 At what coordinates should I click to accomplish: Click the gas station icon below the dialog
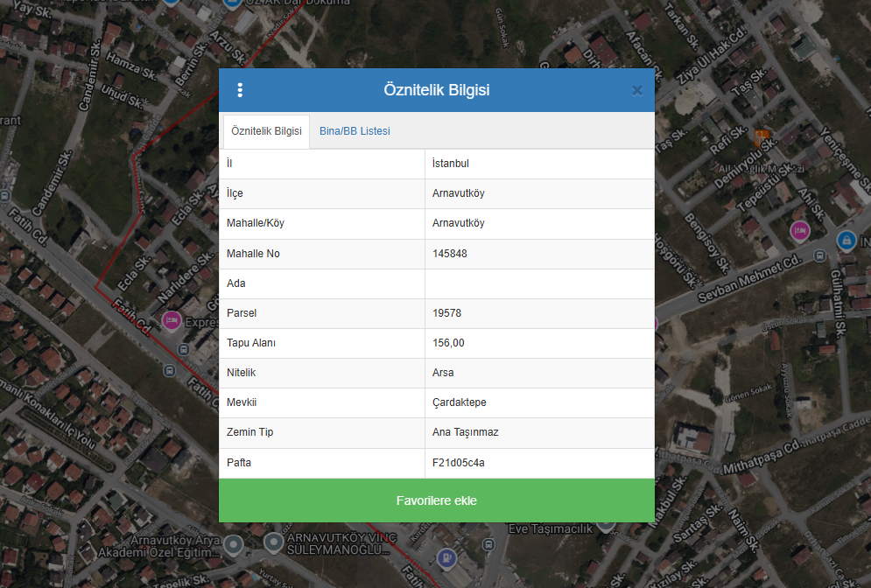(446, 556)
